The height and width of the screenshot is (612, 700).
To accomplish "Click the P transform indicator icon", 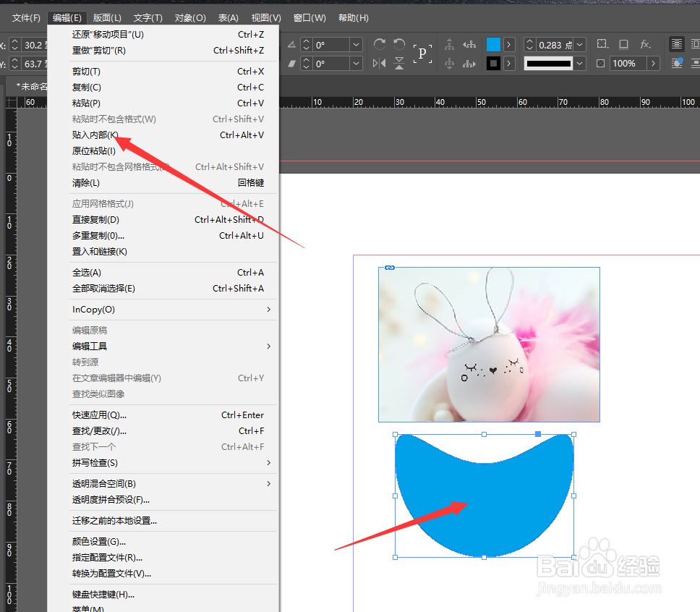I will (422, 54).
